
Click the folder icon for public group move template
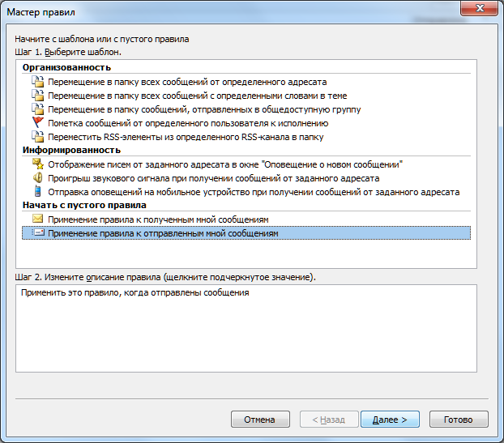[x=37, y=109]
